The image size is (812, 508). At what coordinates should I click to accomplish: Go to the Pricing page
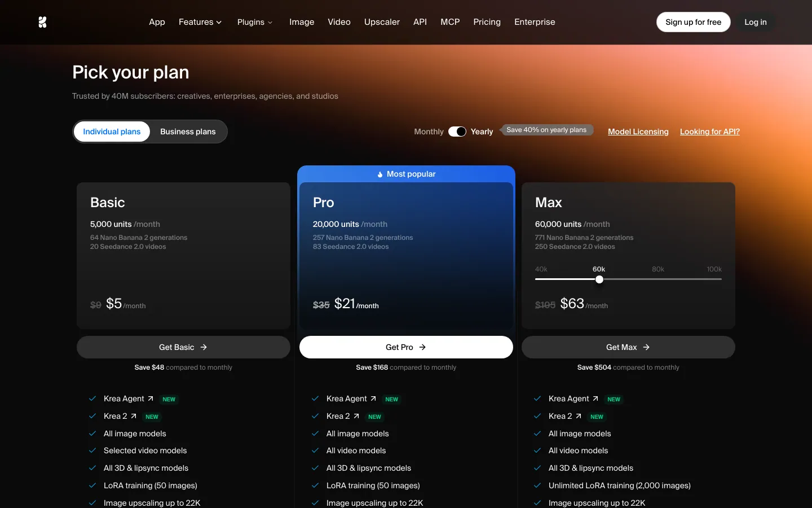[x=487, y=22]
